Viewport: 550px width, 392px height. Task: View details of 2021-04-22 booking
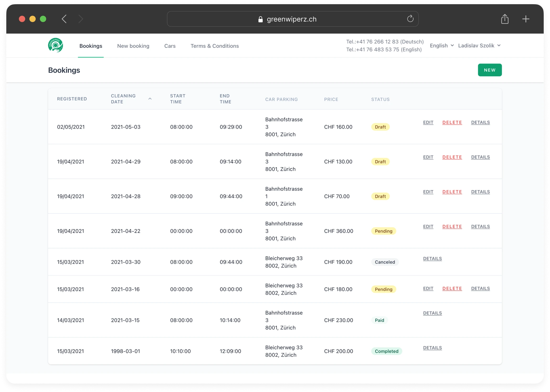[480, 226]
